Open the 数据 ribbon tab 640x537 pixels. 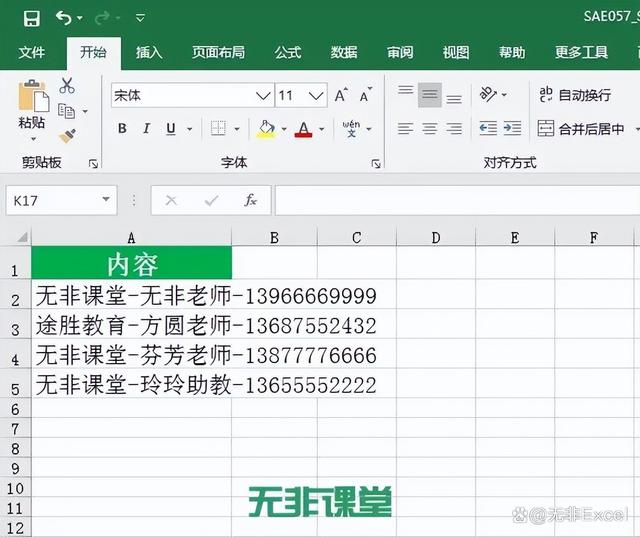[x=344, y=52]
